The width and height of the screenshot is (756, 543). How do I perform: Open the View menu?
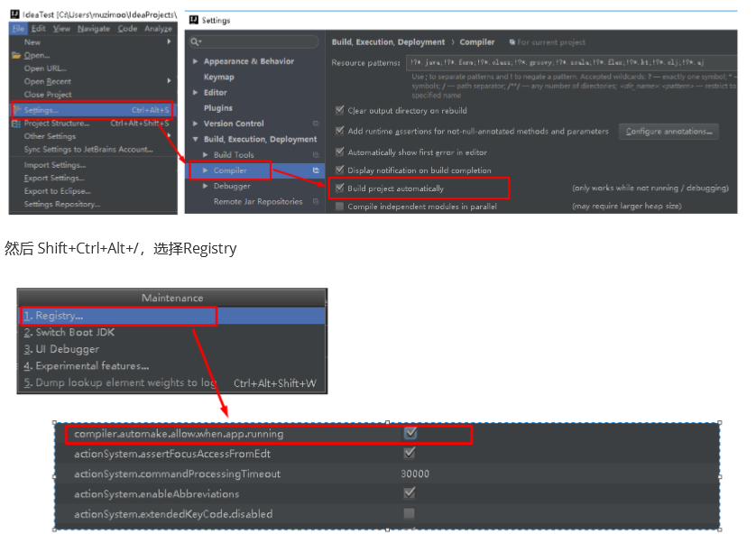(x=61, y=29)
